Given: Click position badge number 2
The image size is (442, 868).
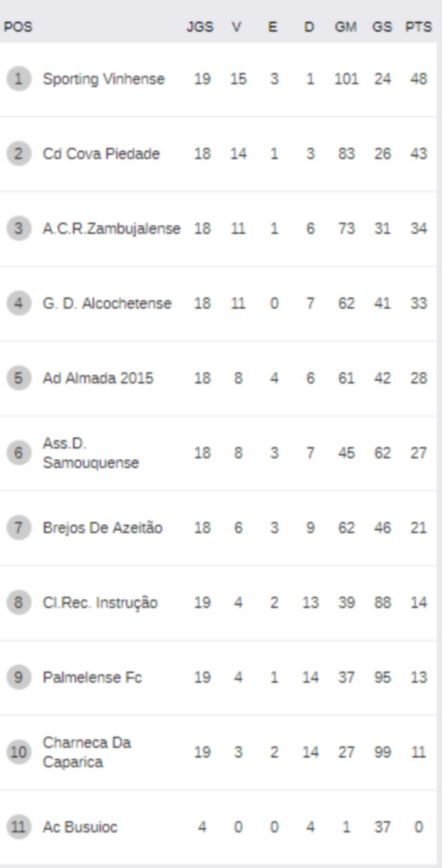Looking at the screenshot, I should (x=19, y=154).
